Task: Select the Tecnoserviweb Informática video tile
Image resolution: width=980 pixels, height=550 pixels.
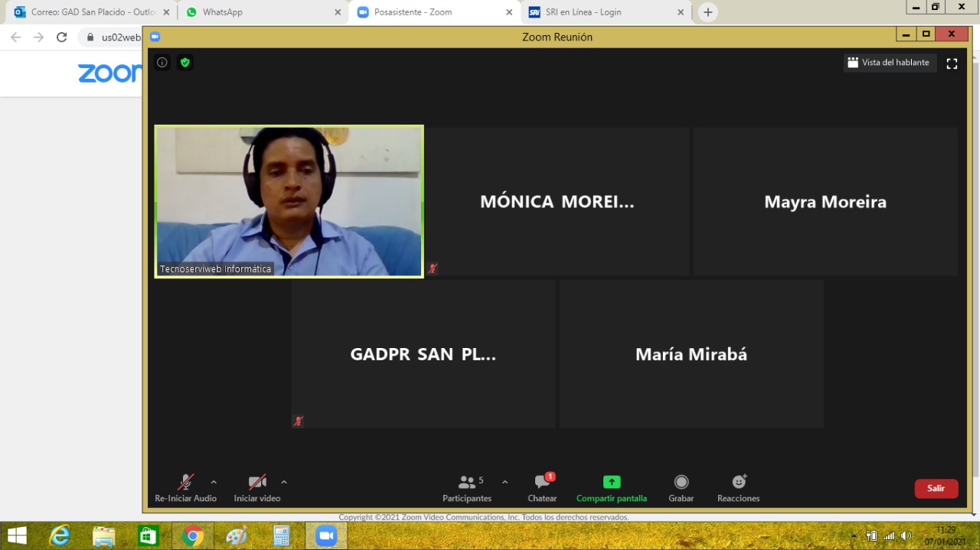Action: [x=289, y=200]
